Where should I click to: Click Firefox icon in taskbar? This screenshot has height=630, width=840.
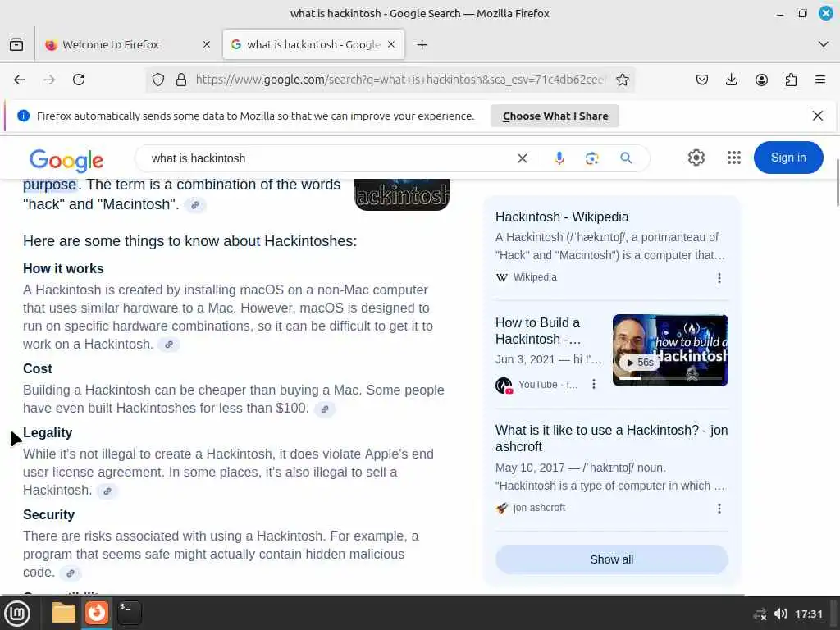click(97, 613)
